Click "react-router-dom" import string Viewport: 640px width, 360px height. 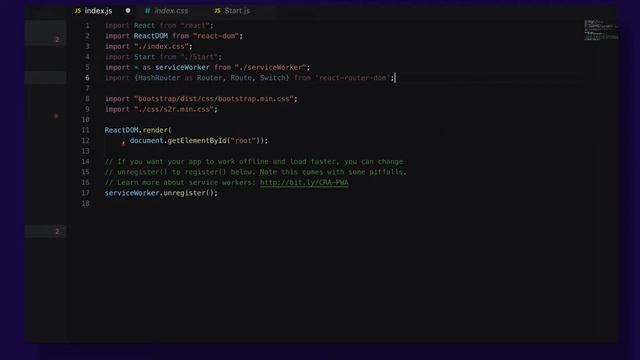point(353,78)
